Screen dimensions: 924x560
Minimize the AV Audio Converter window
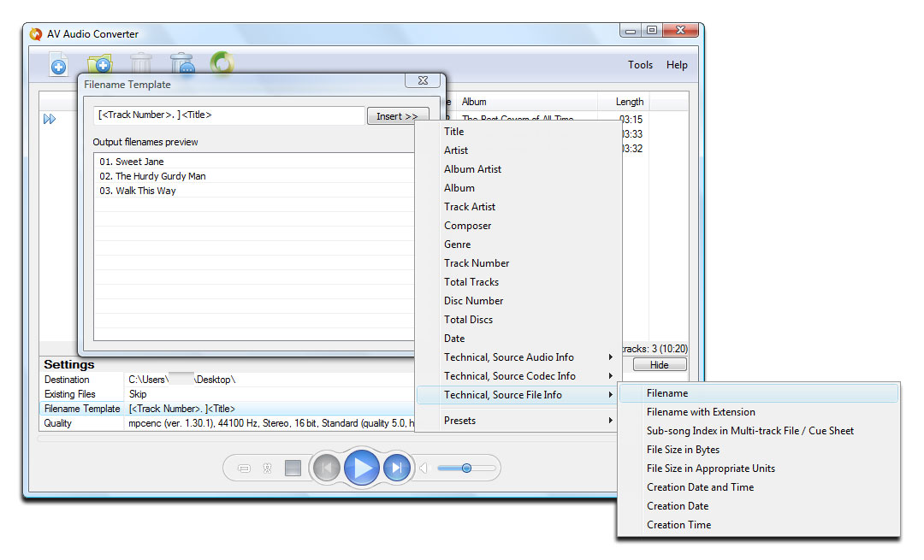click(631, 31)
